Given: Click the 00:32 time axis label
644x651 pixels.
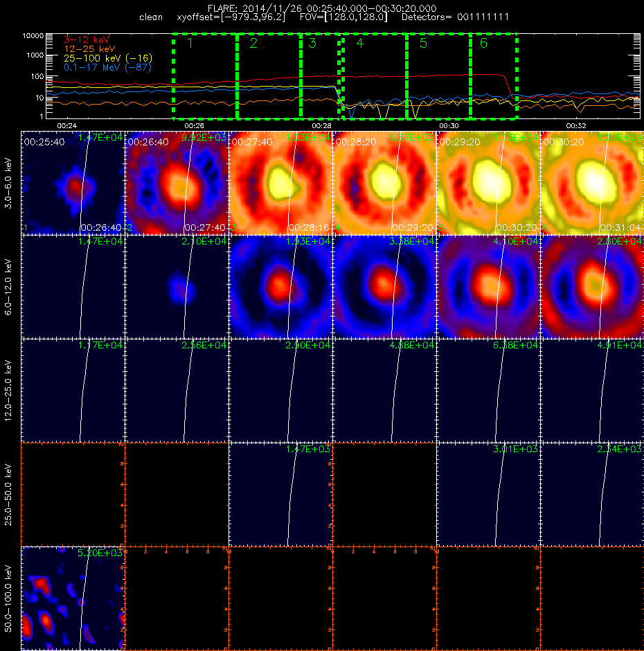Looking at the screenshot, I should coord(576,126).
